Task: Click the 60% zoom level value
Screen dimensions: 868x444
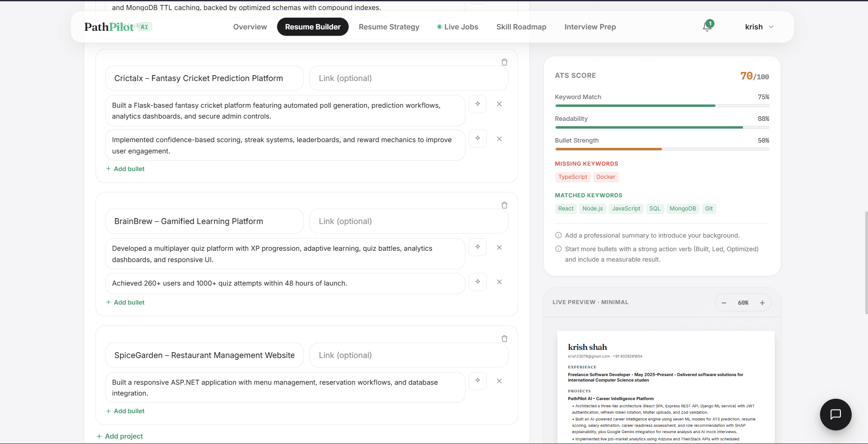Action: coord(743,303)
